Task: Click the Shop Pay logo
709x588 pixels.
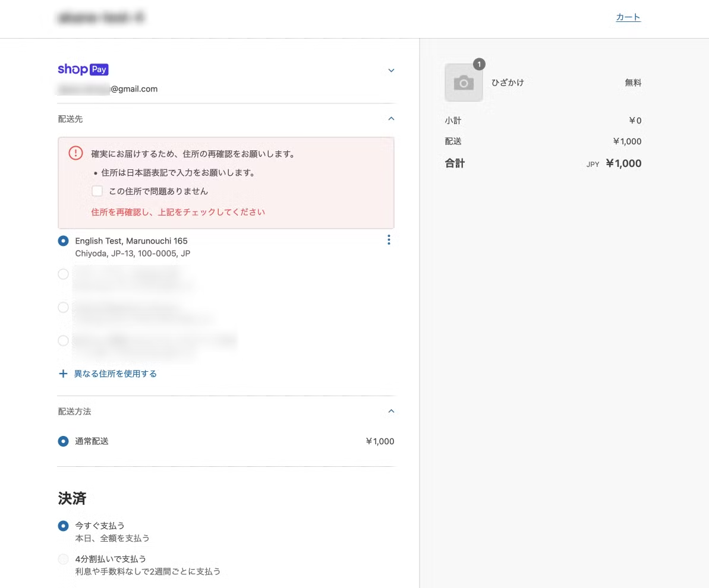Action: (83, 69)
